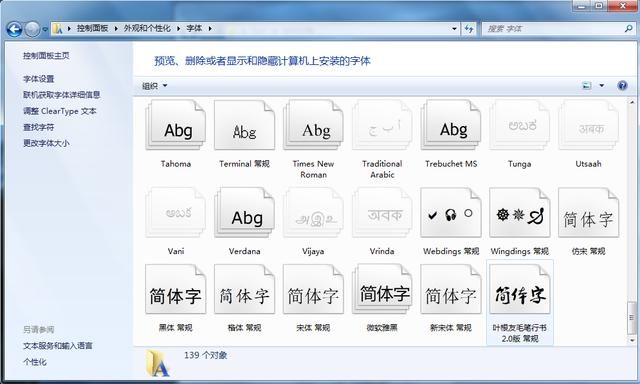Select the Vijaya font icon
Viewport: 640px width, 384px height.
tap(313, 213)
